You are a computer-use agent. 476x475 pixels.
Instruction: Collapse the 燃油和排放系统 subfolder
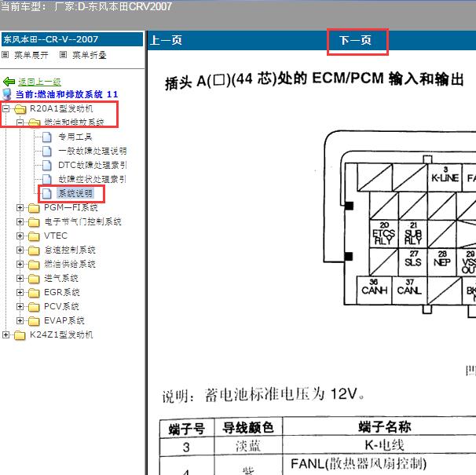[20, 122]
